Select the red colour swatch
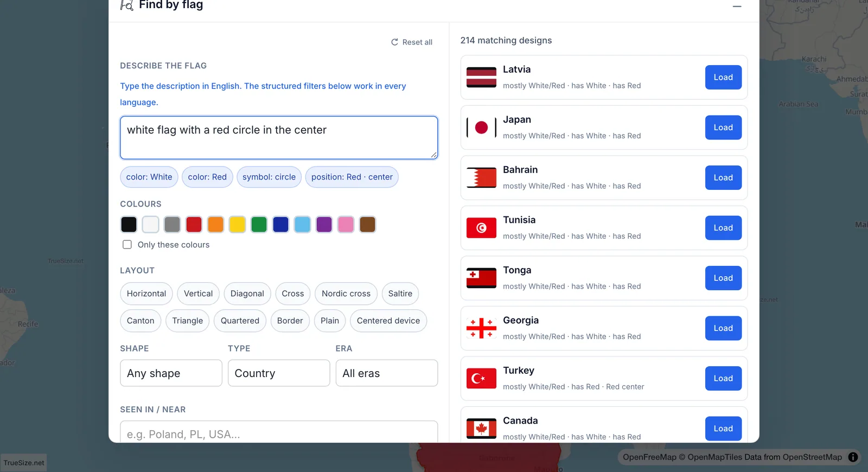The image size is (868, 472). pyautogui.click(x=194, y=224)
